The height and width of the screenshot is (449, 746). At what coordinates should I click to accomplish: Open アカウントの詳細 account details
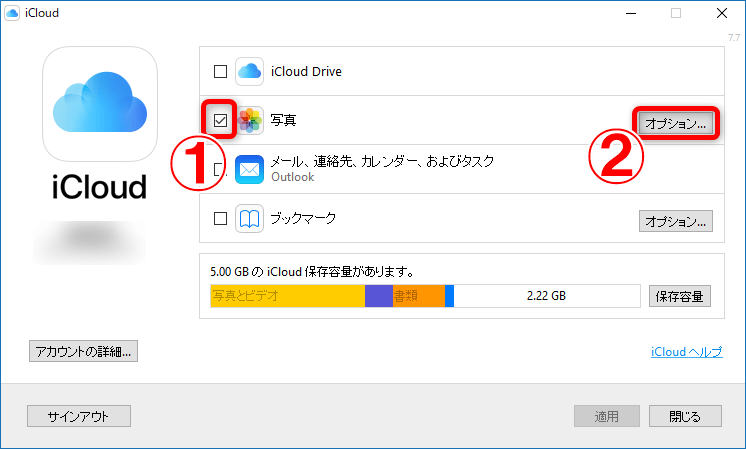tap(83, 351)
